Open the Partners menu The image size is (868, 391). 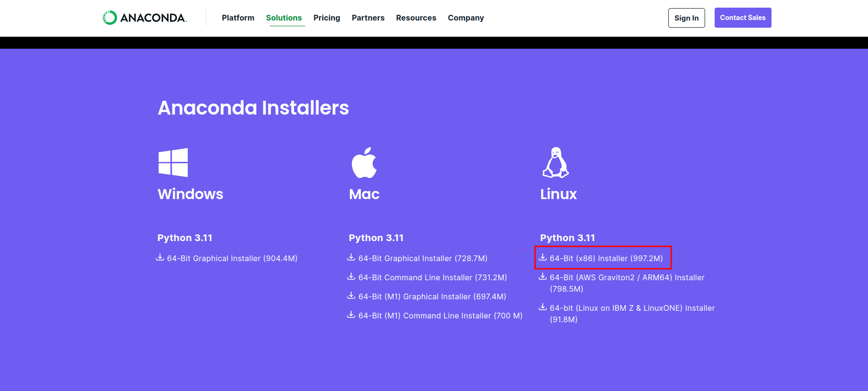pyautogui.click(x=368, y=18)
